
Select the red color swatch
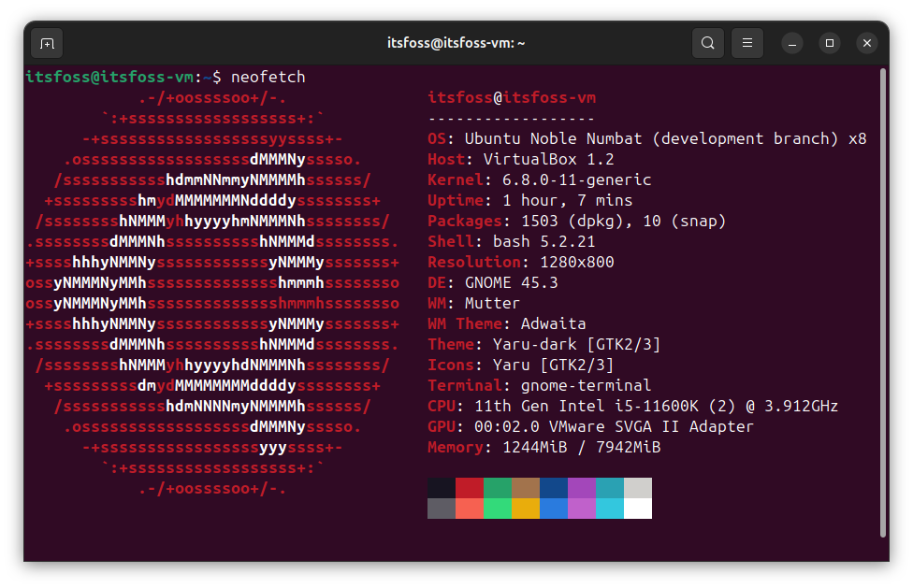point(468,488)
